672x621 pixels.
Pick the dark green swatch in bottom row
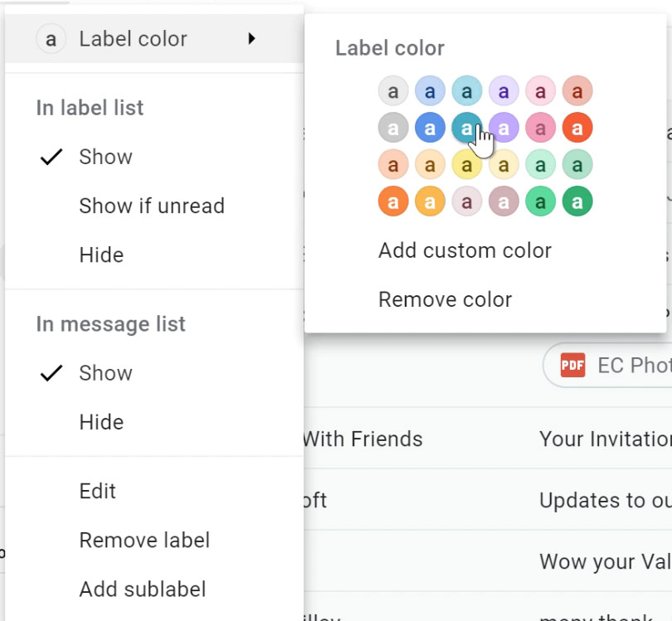pyautogui.click(x=577, y=201)
